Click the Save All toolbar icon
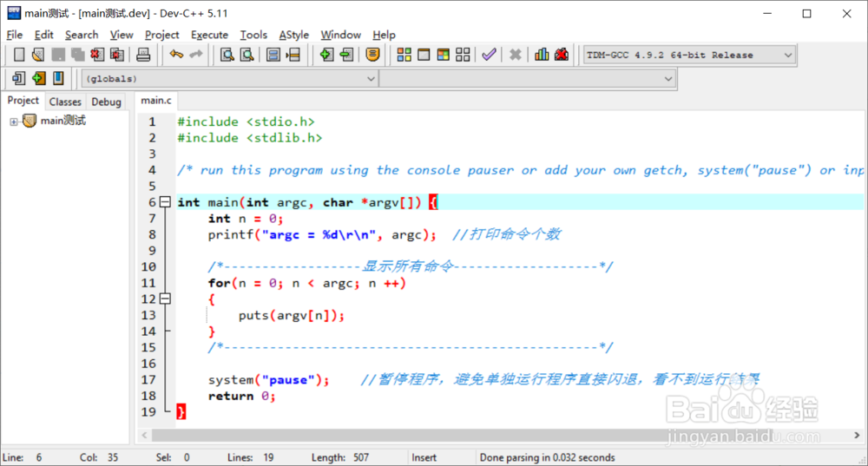Viewport: 868px width, 466px height. pyautogui.click(x=77, y=55)
